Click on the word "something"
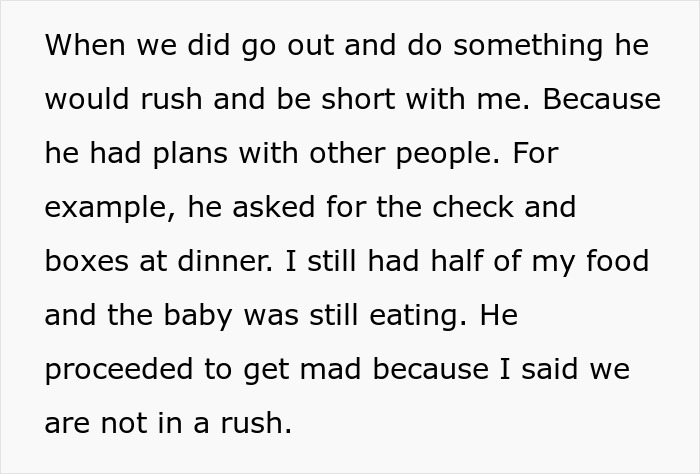700x474 pixels. (x=535, y=46)
